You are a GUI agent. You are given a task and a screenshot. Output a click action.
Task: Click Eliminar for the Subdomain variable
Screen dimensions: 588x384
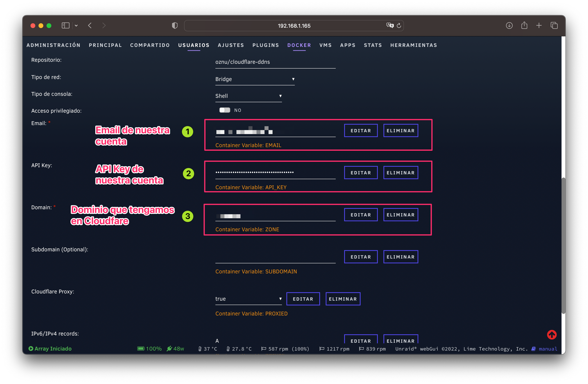400,257
